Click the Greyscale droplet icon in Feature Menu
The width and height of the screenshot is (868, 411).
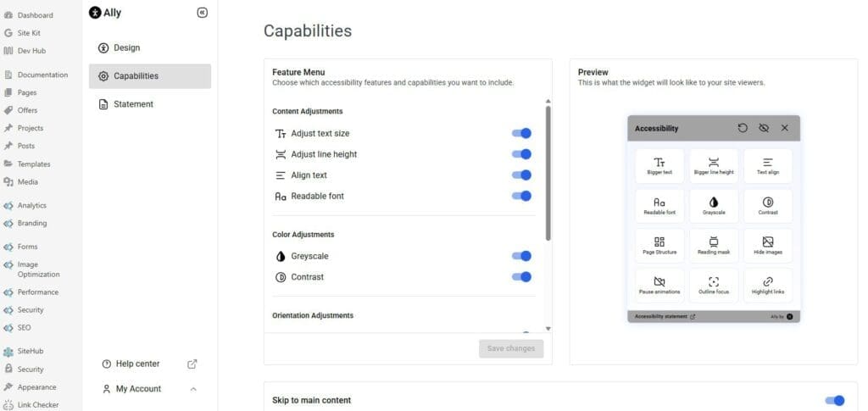point(281,257)
